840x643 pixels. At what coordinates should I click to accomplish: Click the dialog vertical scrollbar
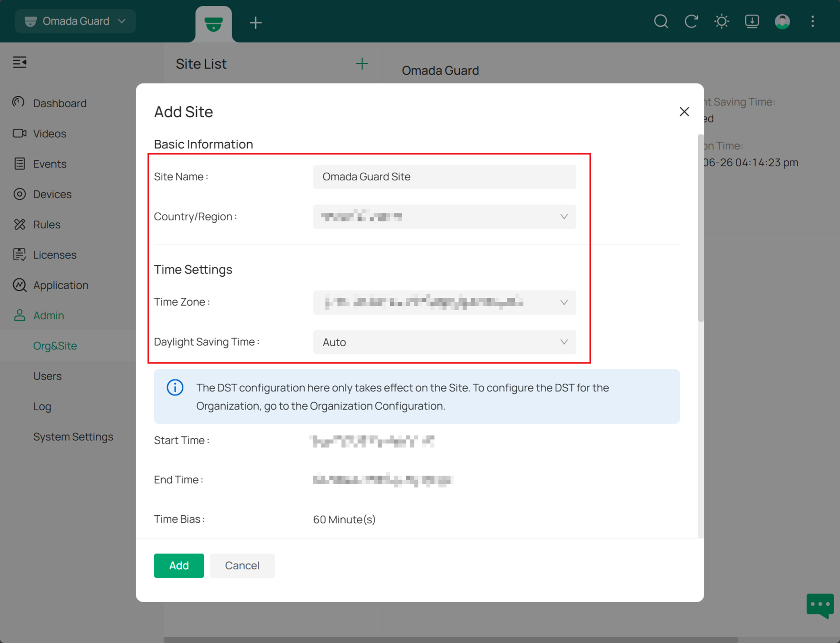pyautogui.click(x=701, y=228)
